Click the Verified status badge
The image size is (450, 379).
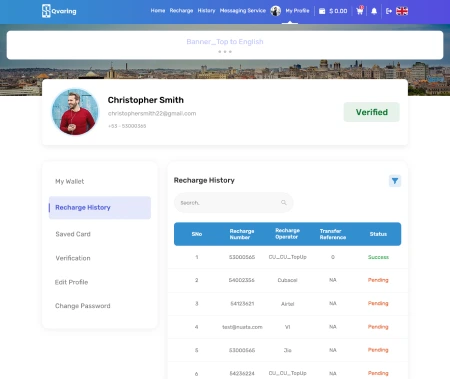(x=372, y=112)
